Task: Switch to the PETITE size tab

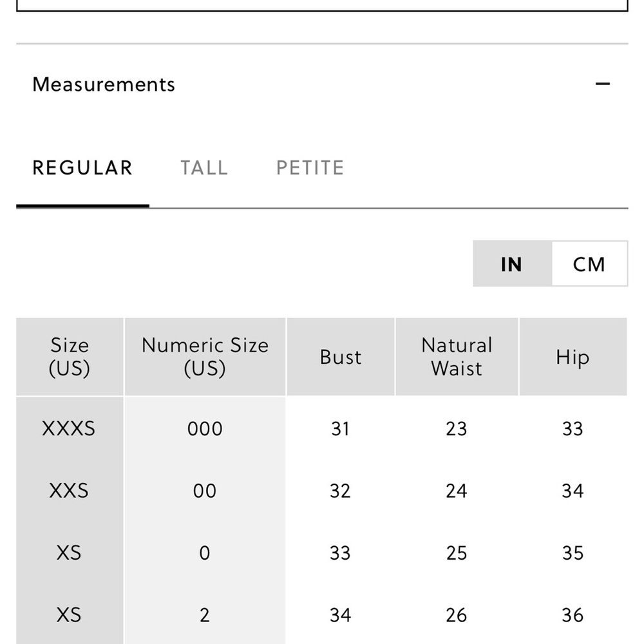Action: coord(310,168)
